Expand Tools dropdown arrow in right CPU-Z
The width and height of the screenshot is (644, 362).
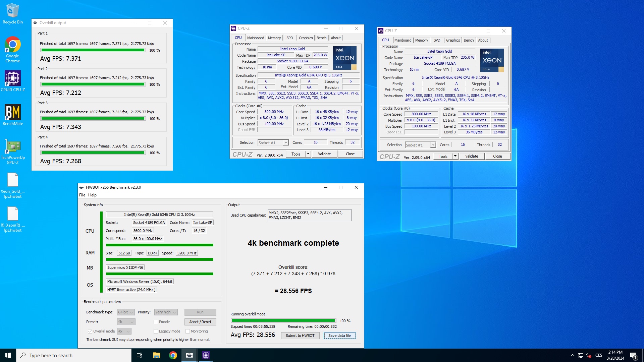click(455, 156)
